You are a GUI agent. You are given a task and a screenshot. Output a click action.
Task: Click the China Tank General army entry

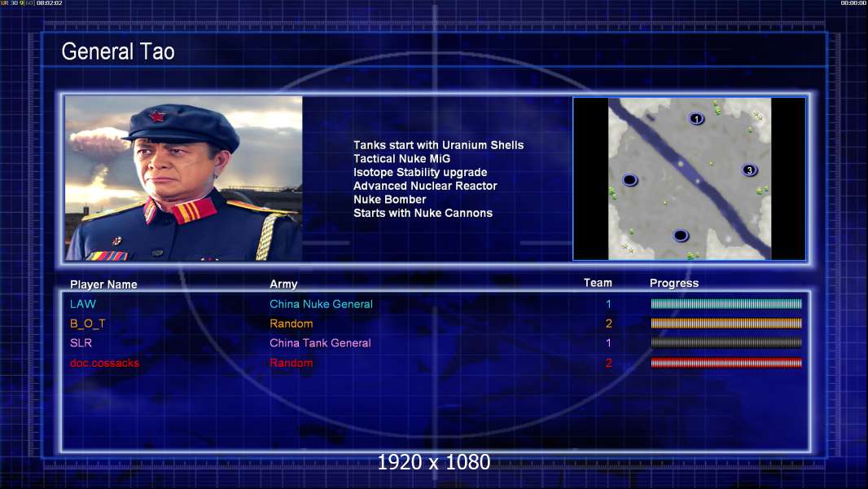point(320,343)
